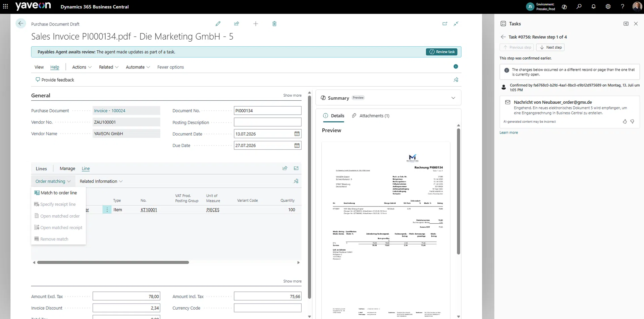Select the Details tab

pyautogui.click(x=334, y=116)
